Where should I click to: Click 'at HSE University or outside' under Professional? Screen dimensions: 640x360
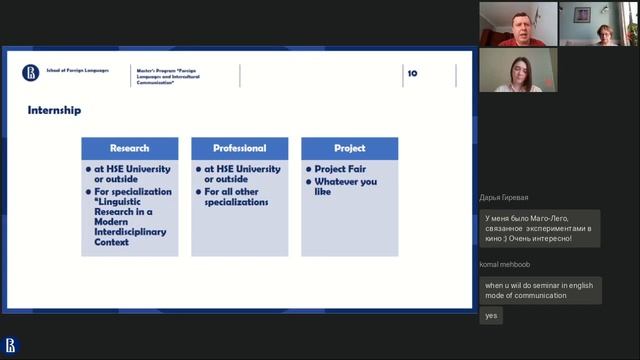(x=242, y=174)
